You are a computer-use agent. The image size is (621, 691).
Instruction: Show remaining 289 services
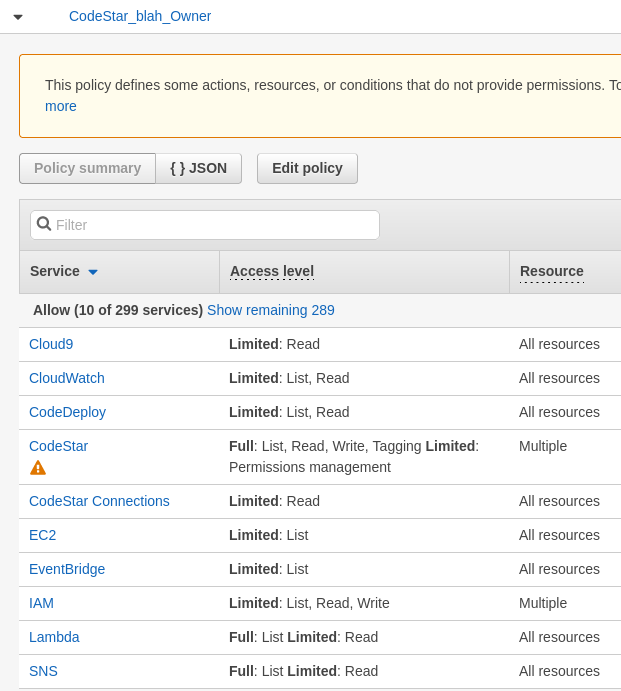click(270, 310)
